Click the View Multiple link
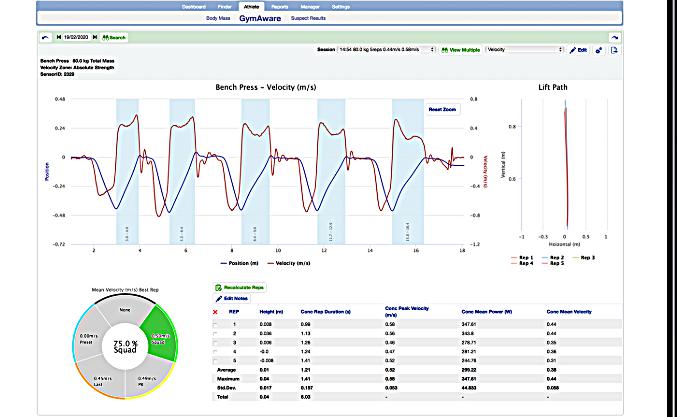 point(460,48)
